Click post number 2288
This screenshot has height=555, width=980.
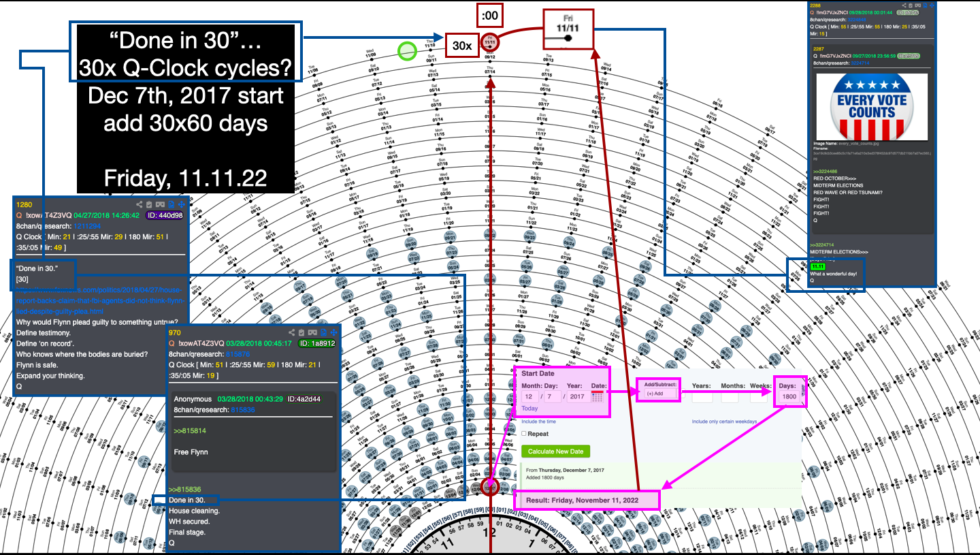point(817,5)
